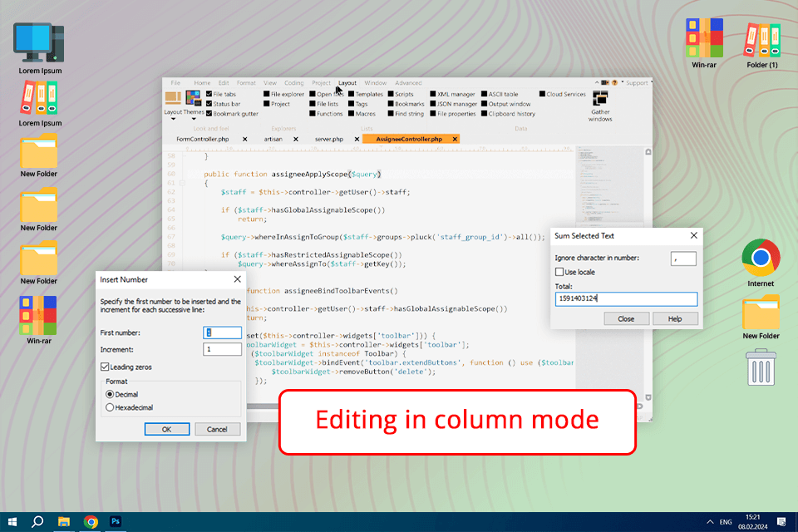Image resolution: width=798 pixels, height=532 pixels.
Task: Open the Layout icon in the ribbon
Action: coord(173,96)
